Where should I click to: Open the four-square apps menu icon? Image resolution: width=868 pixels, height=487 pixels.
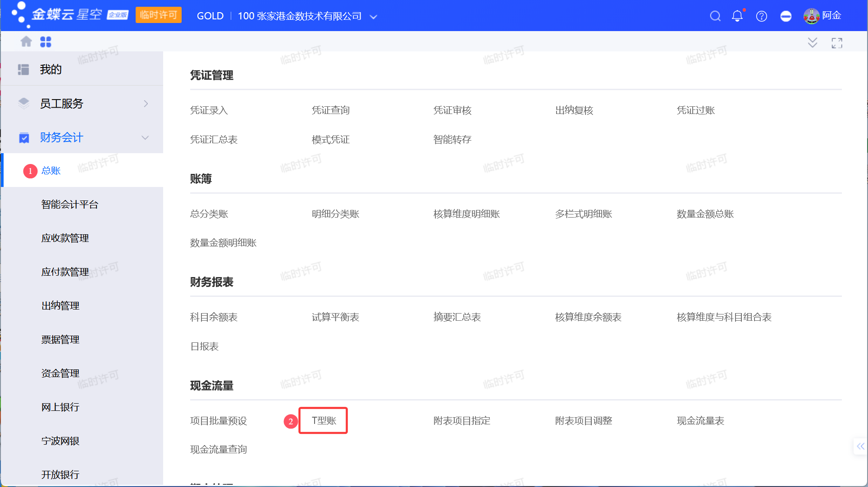click(46, 42)
